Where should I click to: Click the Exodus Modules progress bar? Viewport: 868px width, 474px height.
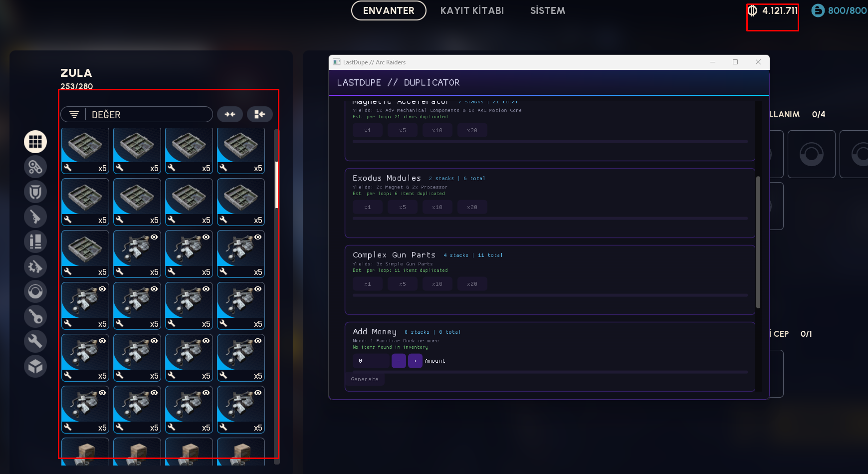550,219
